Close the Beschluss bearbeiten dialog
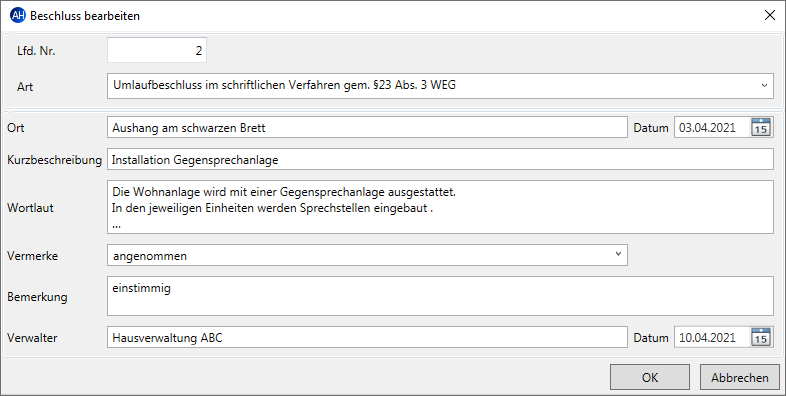Image resolution: width=786 pixels, height=396 pixels. pos(769,16)
